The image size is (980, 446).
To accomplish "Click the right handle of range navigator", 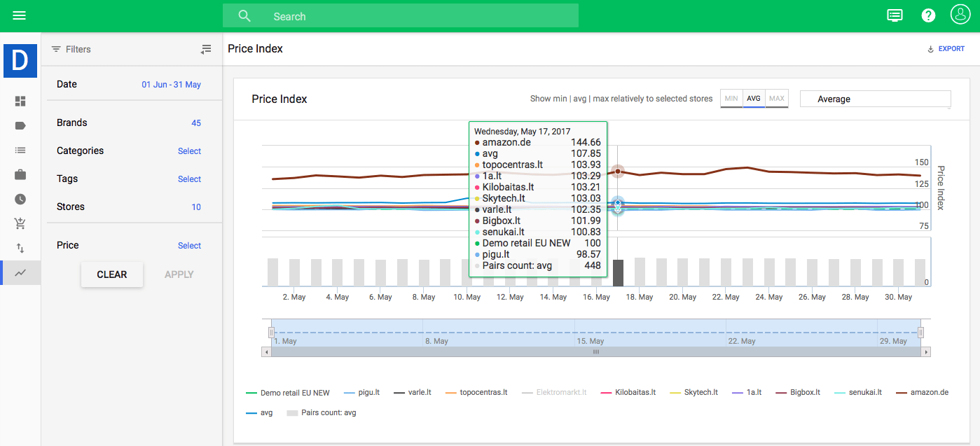I will tap(921, 333).
